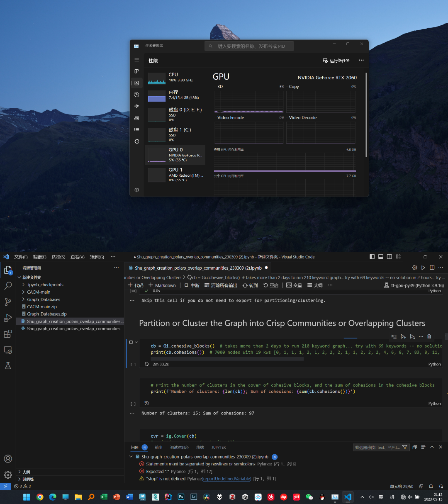The image size is (448, 504).
Task: Click the notebook settings gear icon in editor
Action: [x=414, y=268]
